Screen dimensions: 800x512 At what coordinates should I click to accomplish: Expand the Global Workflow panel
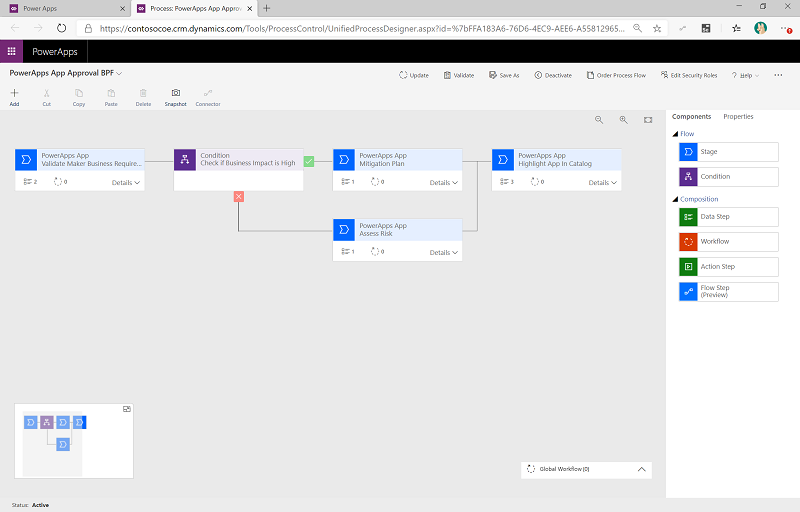tap(642, 469)
